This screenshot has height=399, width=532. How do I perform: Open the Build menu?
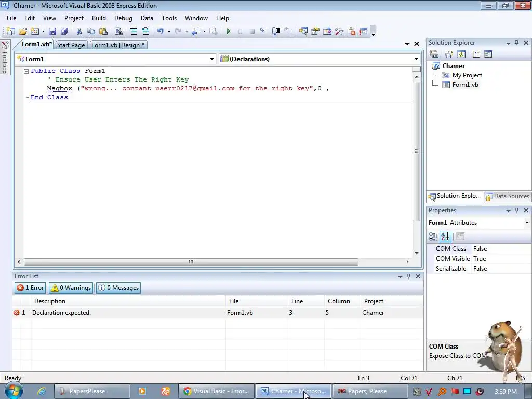99,18
